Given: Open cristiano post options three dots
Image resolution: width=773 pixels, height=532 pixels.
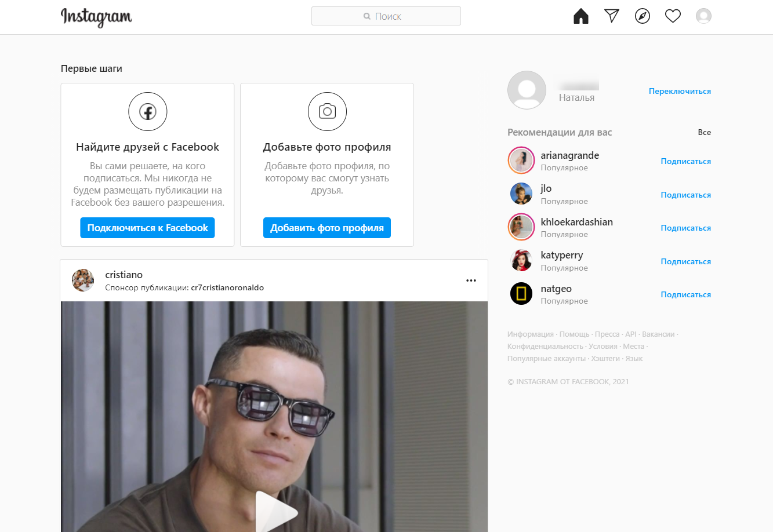Looking at the screenshot, I should (x=471, y=280).
